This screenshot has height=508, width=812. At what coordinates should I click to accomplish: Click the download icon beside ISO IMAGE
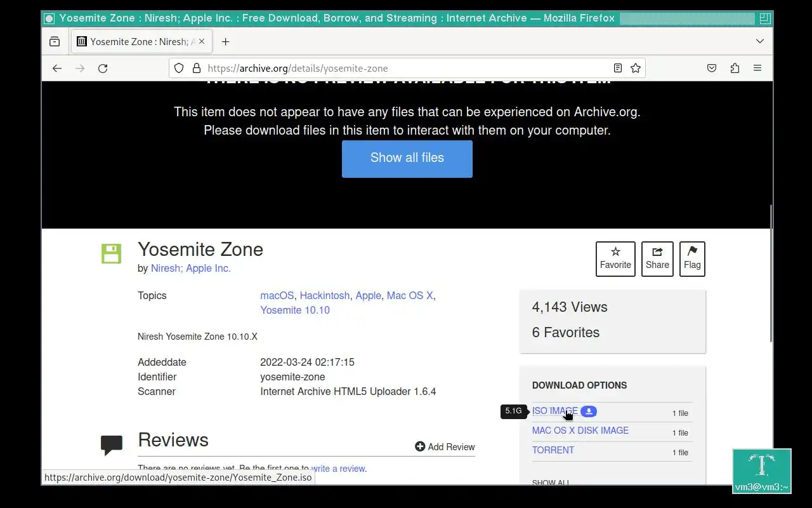tap(589, 411)
